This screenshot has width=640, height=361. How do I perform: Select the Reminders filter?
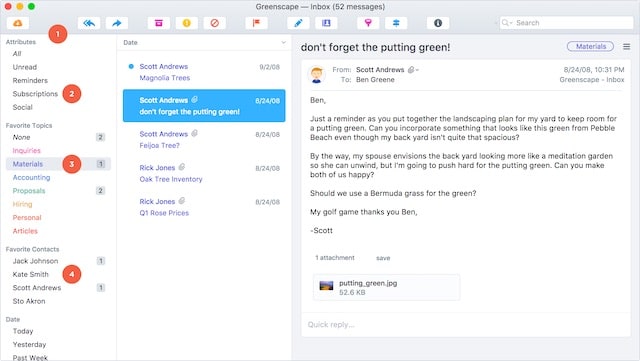[30, 80]
